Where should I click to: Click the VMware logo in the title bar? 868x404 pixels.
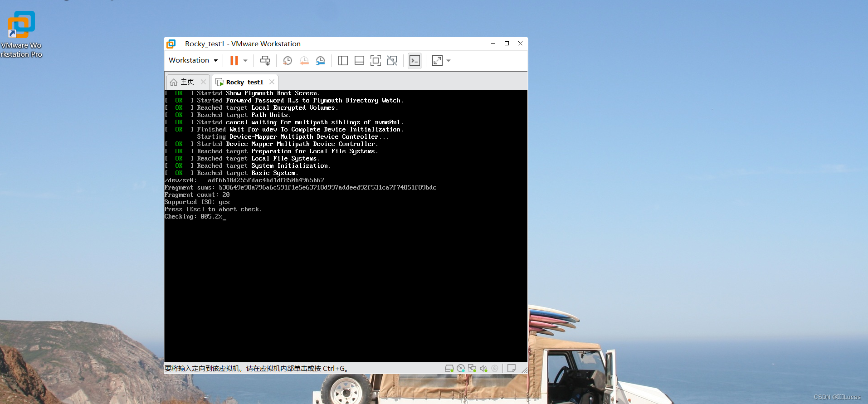point(171,44)
